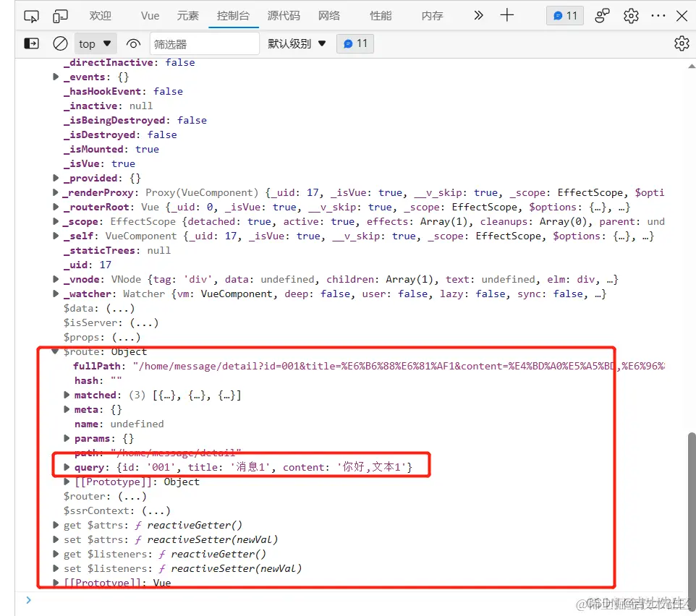The image size is (696, 616).
Task: Click the 11 messages badge in console toolbar
Action: [x=355, y=43]
